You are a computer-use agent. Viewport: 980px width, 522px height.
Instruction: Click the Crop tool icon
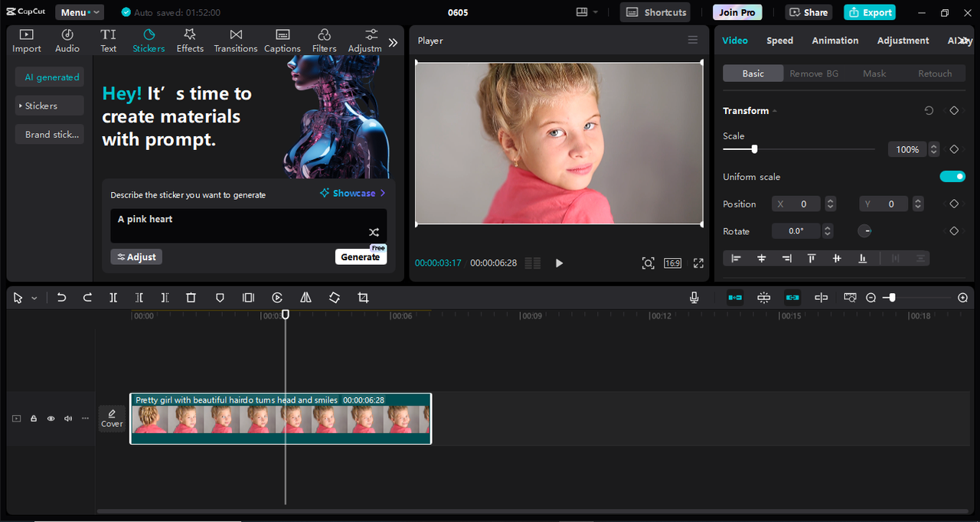tap(364, 298)
